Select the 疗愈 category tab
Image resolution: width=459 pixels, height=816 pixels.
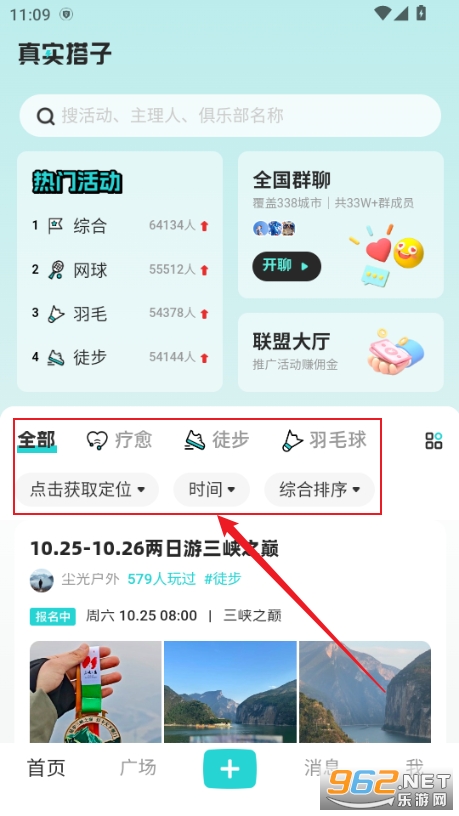coord(119,440)
